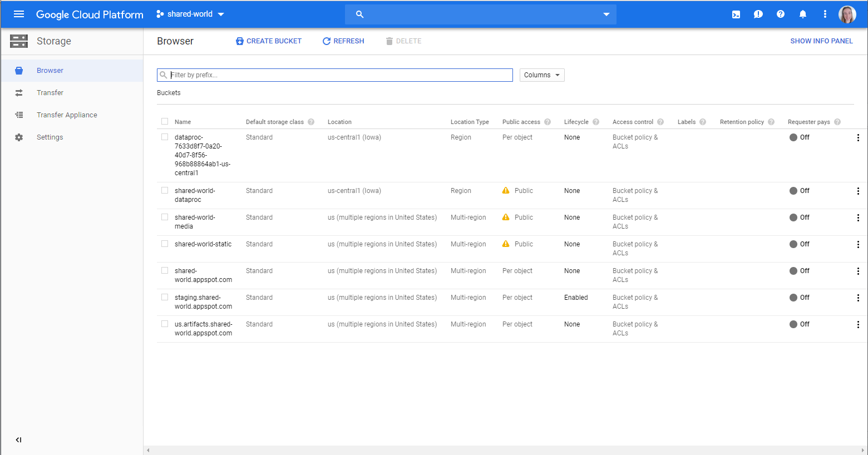
Task: Open the hamburger navigation menu
Action: [19, 14]
